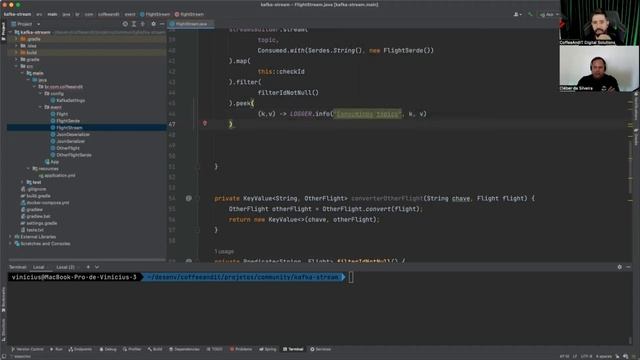
Task: Toggle the Terminal tool window button
Action: pyautogui.click(x=293, y=349)
